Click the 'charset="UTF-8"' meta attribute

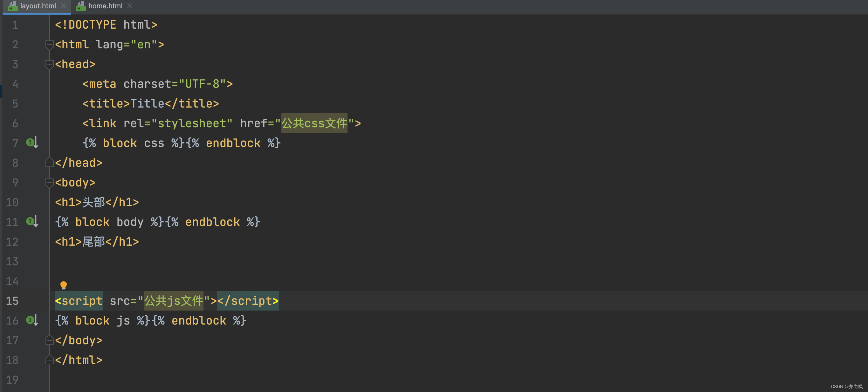point(175,84)
